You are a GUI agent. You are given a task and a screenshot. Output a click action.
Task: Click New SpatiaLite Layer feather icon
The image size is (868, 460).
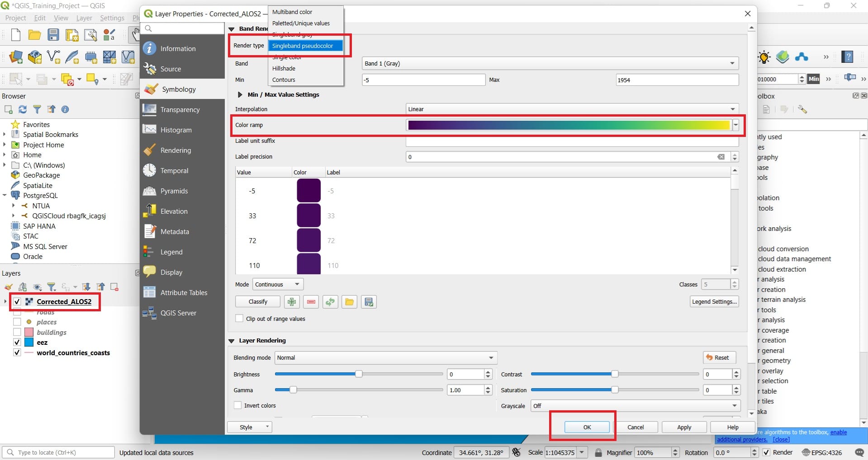point(72,57)
